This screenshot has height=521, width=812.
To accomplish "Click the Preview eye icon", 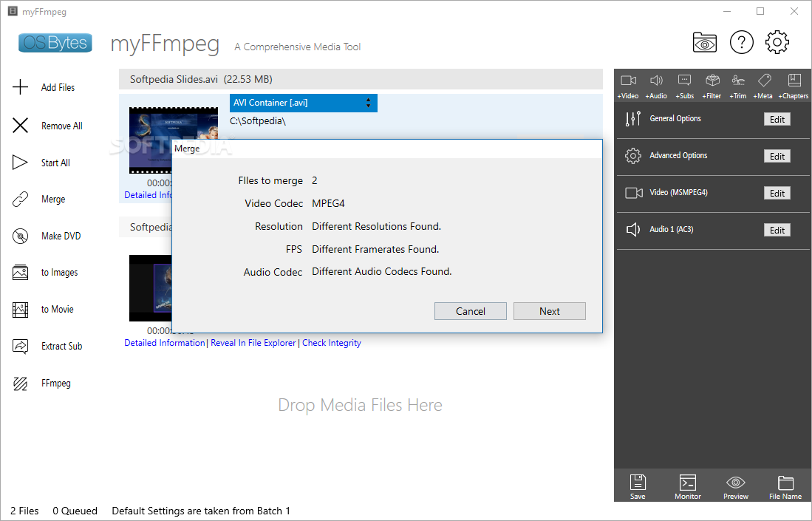I will point(735,483).
